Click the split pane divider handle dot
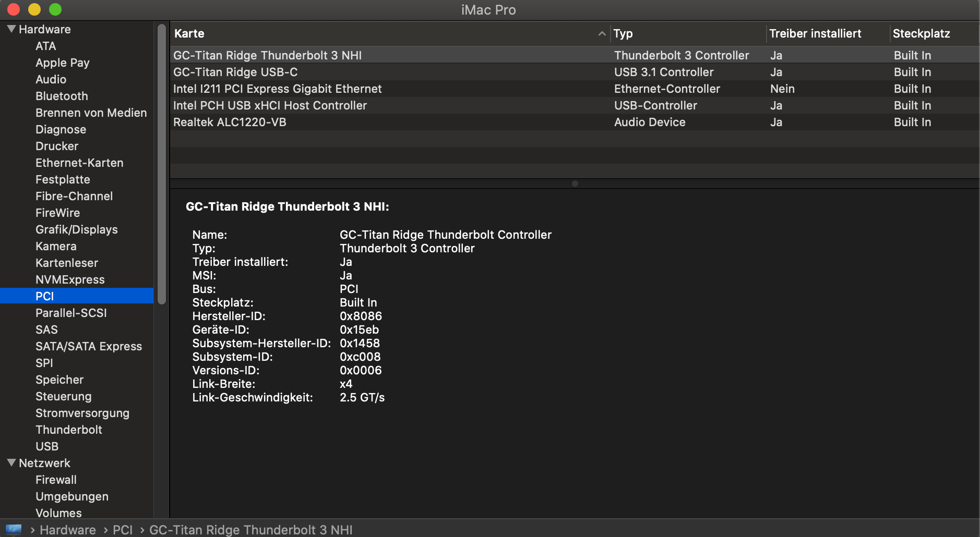The width and height of the screenshot is (980, 537). pos(575,184)
